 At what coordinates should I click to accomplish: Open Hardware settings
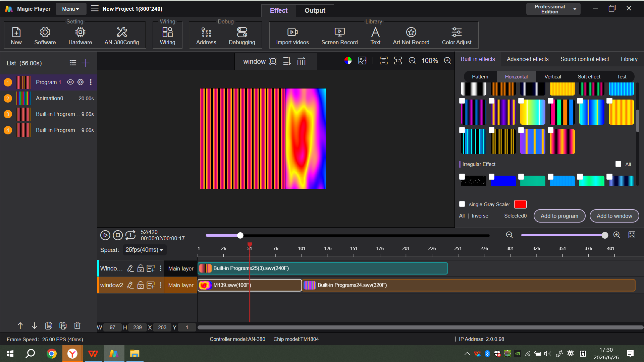pos(80,36)
